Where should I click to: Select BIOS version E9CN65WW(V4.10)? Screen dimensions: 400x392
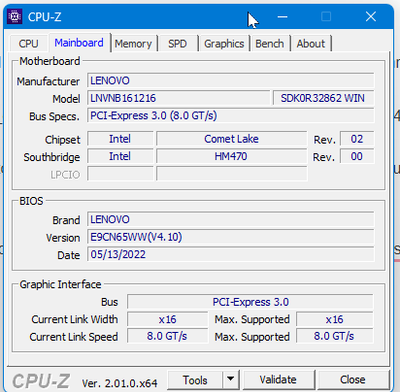tap(231, 237)
